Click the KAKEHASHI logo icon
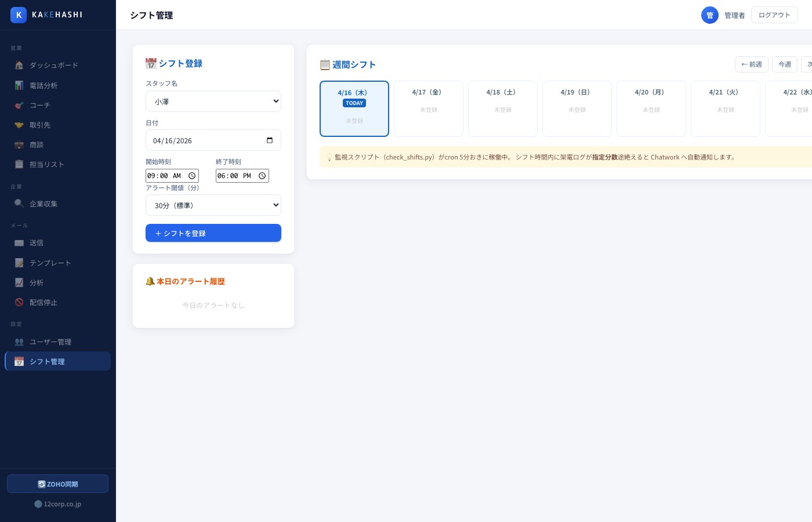 click(19, 15)
